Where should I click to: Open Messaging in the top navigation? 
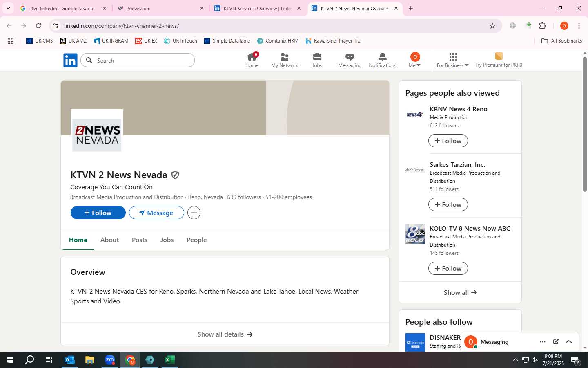[x=350, y=60]
